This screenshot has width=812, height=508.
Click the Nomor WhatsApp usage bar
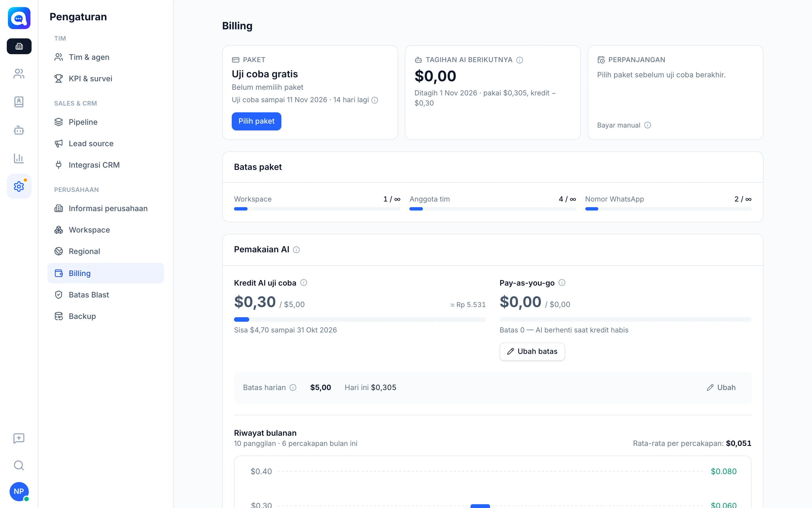[668, 209]
